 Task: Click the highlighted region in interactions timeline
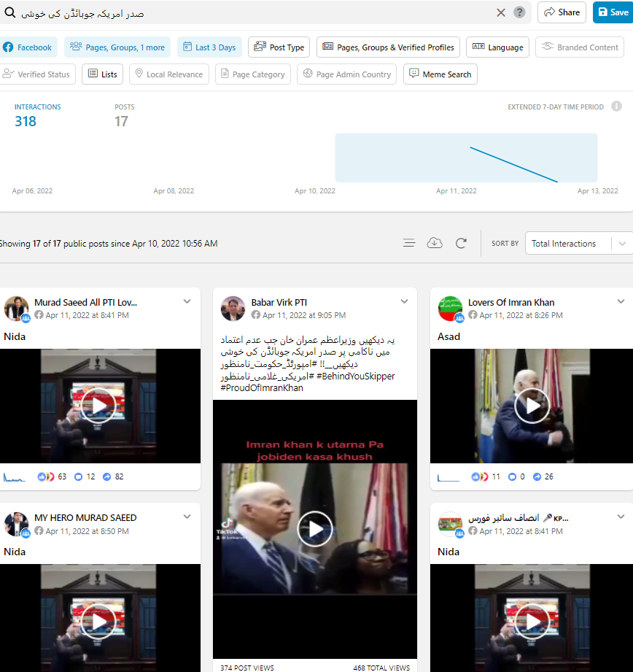tap(466, 158)
